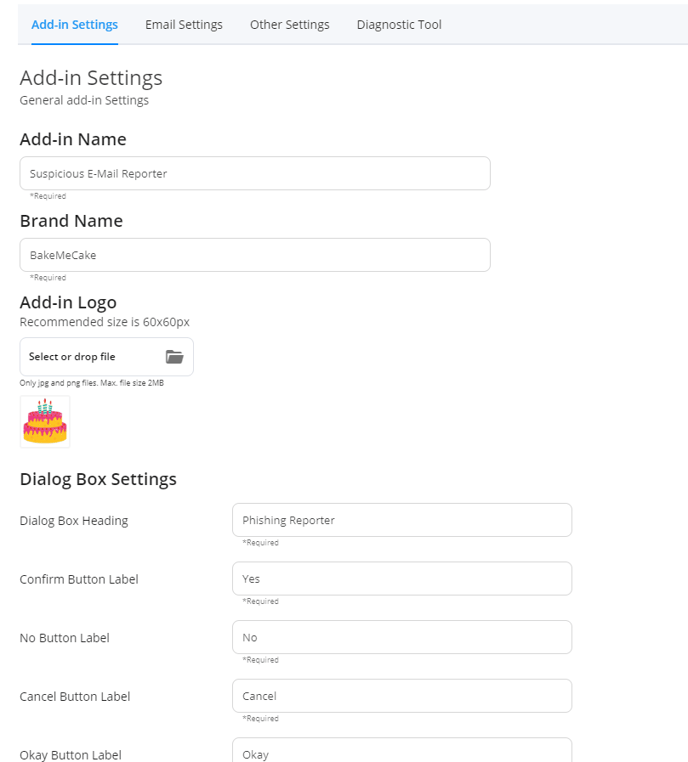Click the cake logo preview image
The image size is (688, 762).
point(45,421)
